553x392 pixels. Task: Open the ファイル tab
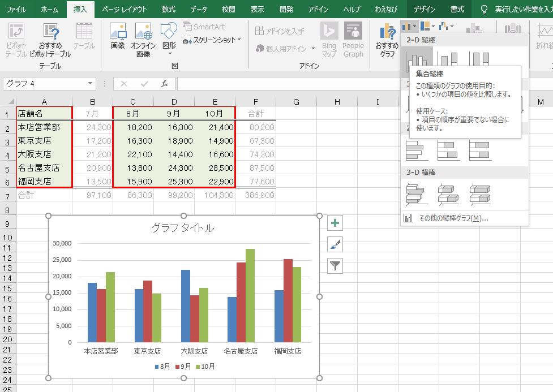16,9
